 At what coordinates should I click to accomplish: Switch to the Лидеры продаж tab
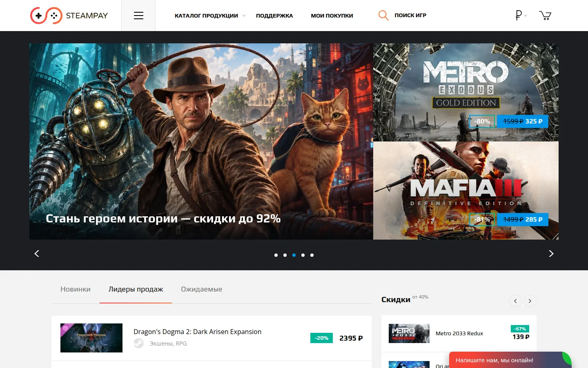tap(136, 289)
